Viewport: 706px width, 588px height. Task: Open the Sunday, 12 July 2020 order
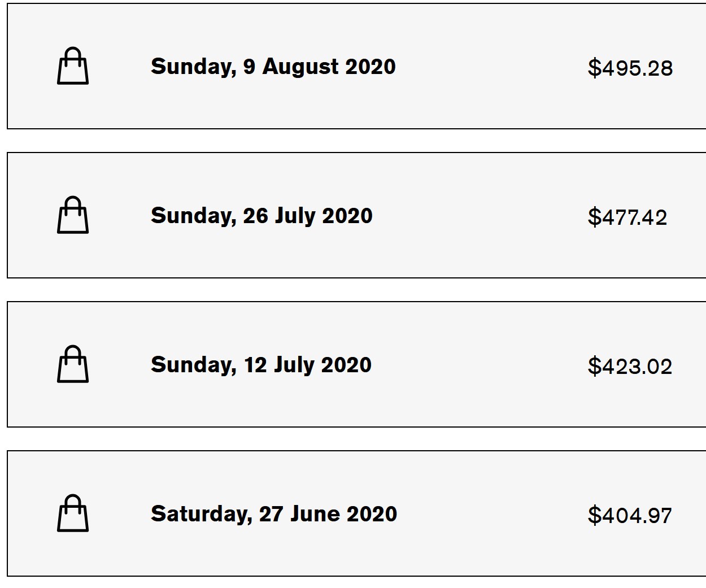click(261, 365)
